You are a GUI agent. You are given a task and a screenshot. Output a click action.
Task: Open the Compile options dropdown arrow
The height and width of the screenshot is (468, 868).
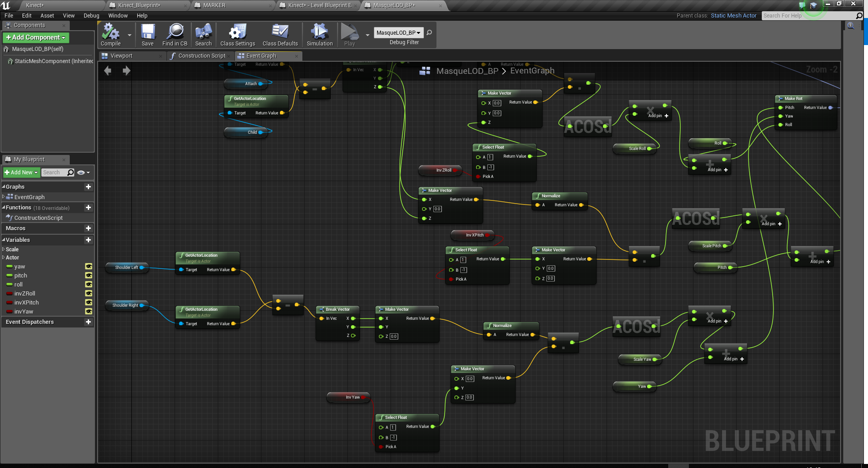coord(130,35)
